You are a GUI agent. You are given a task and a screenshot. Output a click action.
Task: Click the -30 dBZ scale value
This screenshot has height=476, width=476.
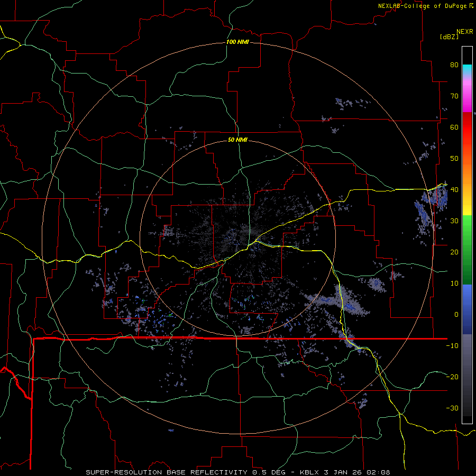point(452,408)
